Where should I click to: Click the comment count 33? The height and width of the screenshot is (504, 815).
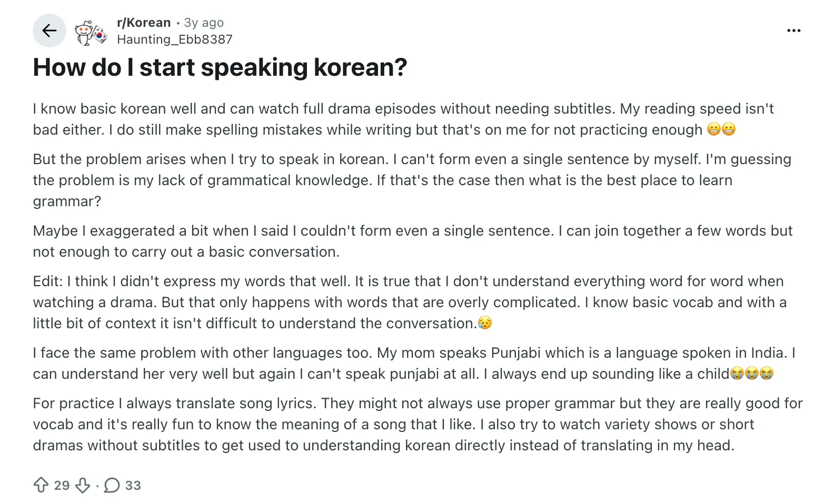pyautogui.click(x=133, y=485)
